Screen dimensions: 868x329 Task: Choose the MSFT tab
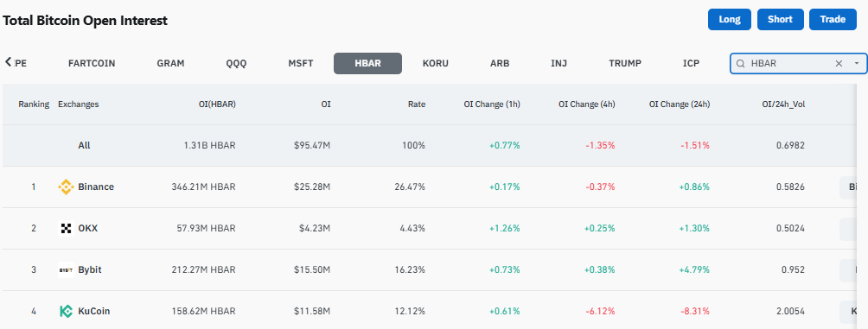coord(301,63)
